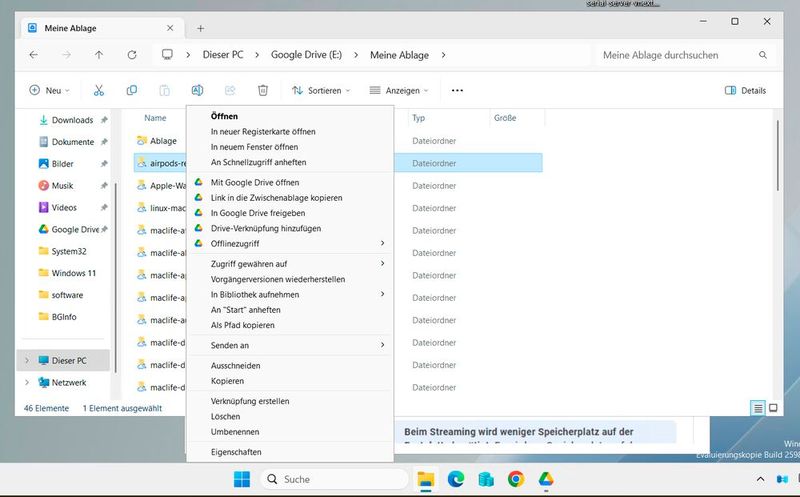Click the file list vertical scrollbar
Screen dimensions: 800x497
pos(778,156)
